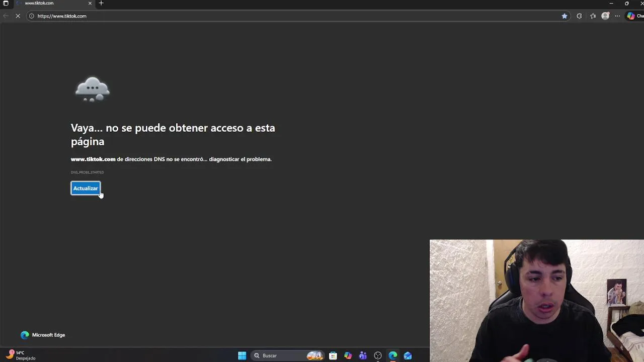The height and width of the screenshot is (362, 644).
Task: Open the weather widget showing 14°C
Action: (x=21, y=355)
